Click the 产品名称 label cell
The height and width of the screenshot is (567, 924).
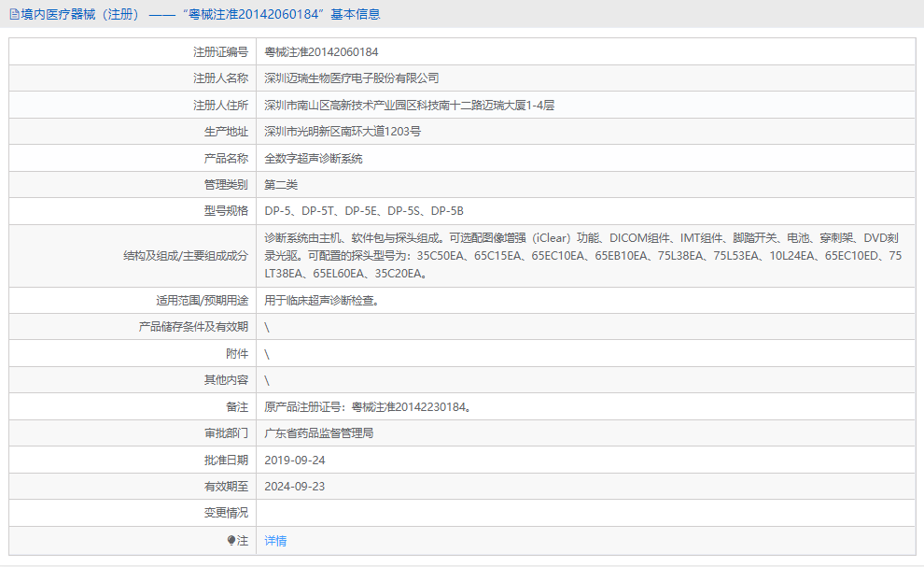[133, 158]
